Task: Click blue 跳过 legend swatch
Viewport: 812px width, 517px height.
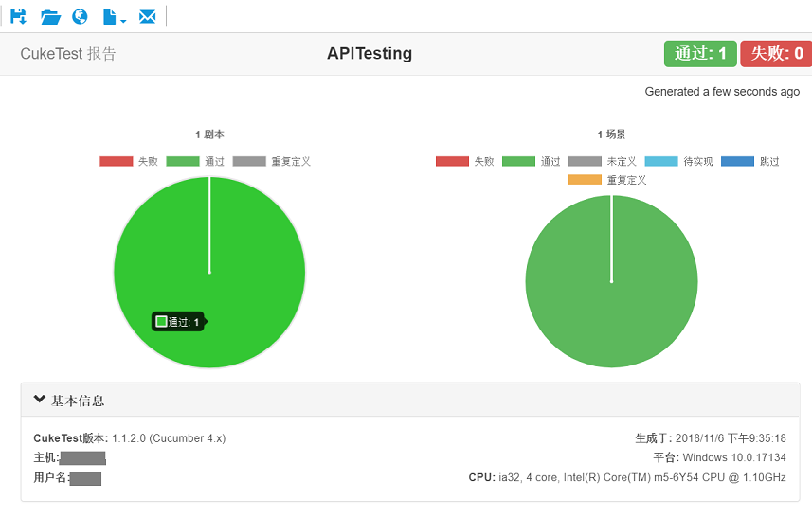Action: pyautogui.click(x=737, y=161)
